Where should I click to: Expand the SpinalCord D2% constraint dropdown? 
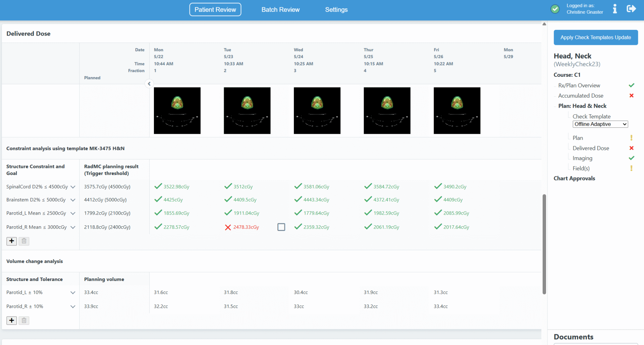73,187
